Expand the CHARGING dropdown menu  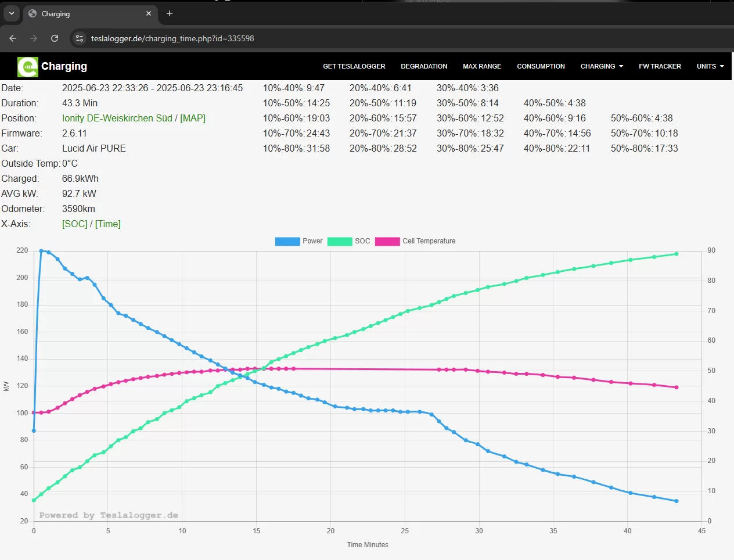[x=602, y=66]
